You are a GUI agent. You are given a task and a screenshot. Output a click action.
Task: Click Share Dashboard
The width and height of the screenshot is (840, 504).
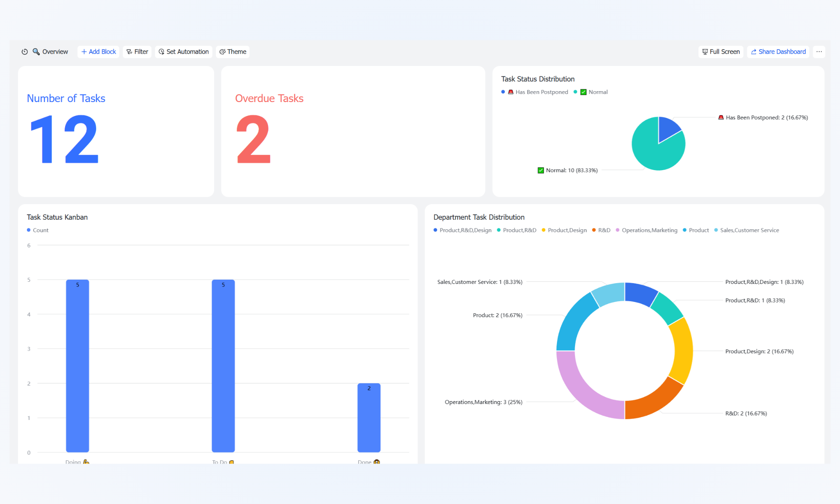(778, 52)
